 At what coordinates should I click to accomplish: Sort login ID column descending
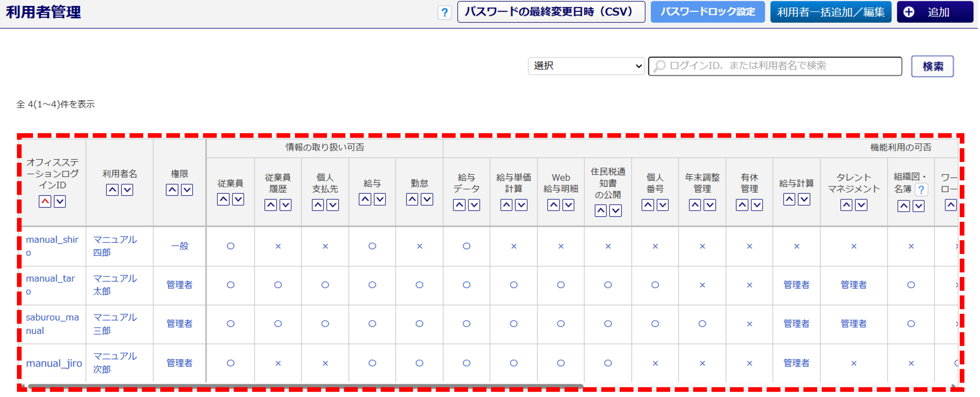[x=60, y=202]
